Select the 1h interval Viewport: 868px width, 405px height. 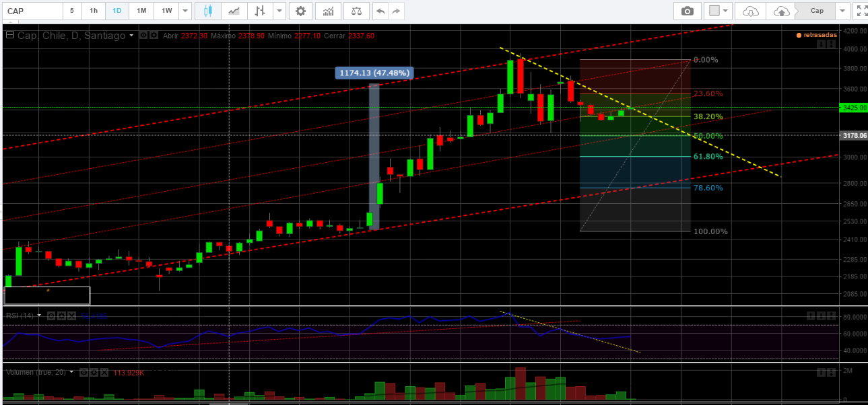click(x=94, y=11)
